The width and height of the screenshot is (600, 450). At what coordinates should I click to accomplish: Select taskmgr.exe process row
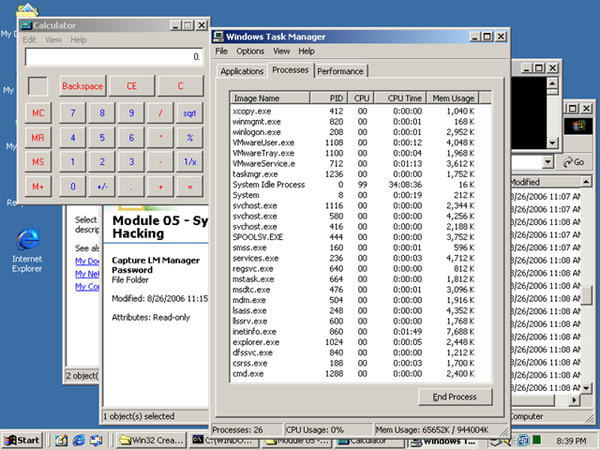(x=354, y=174)
